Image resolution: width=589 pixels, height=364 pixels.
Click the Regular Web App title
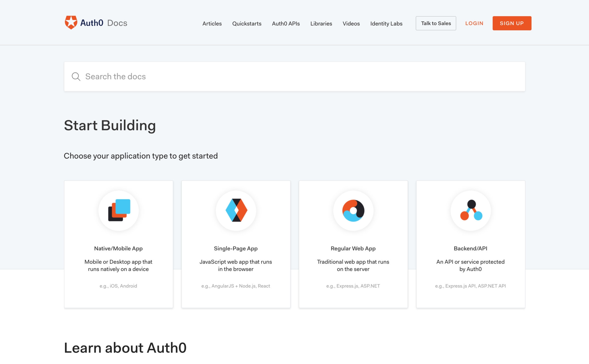[x=353, y=248]
